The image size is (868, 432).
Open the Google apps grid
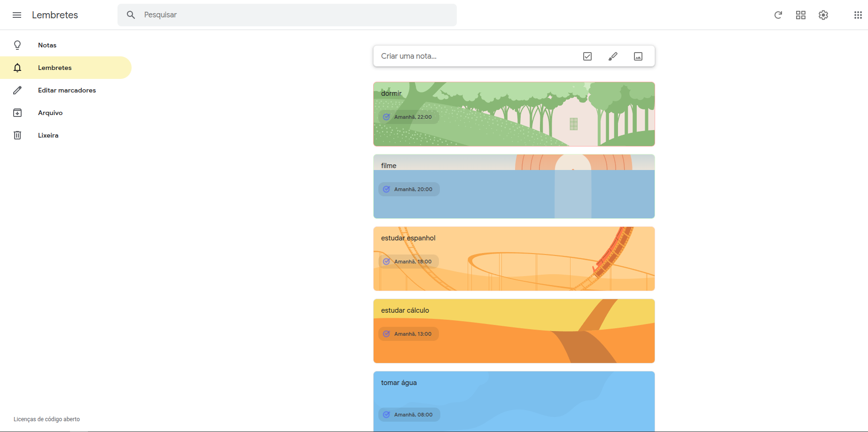tap(857, 15)
